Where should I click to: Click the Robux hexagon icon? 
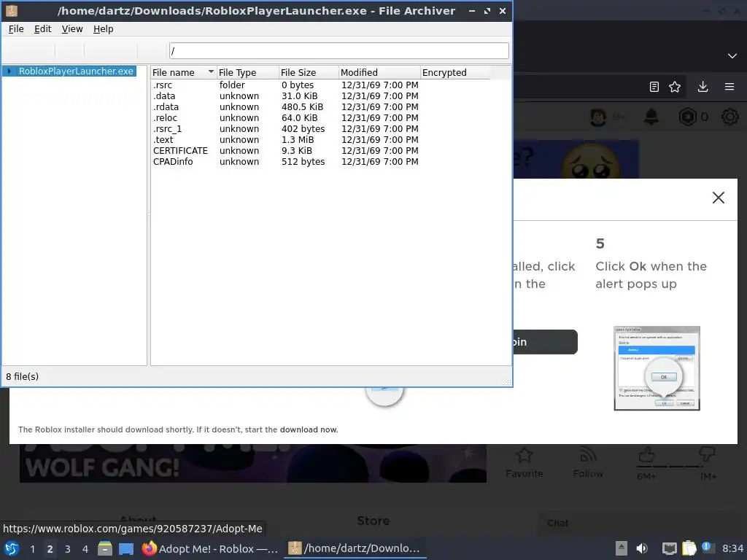(x=687, y=117)
